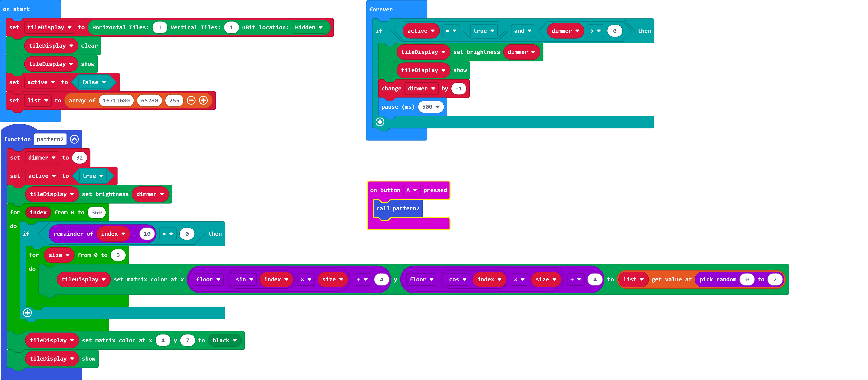The height and width of the screenshot is (380, 868).
Task: Change false boolean dropdown in on start
Action: click(94, 82)
